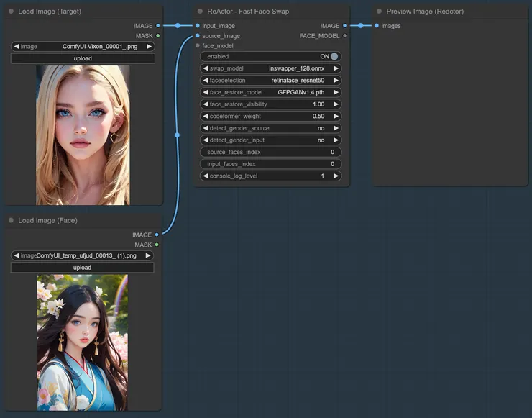Image resolution: width=532 pixels, height=418 pixels.
Task: Increase the face_restore_visibility value arrow
Action: tap(336, 104)
